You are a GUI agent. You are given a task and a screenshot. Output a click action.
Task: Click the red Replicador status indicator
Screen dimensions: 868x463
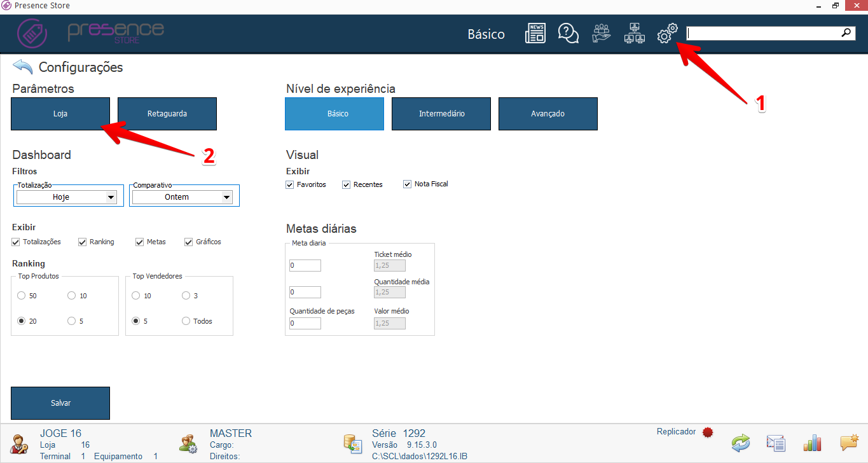click(x=708, y=432)
